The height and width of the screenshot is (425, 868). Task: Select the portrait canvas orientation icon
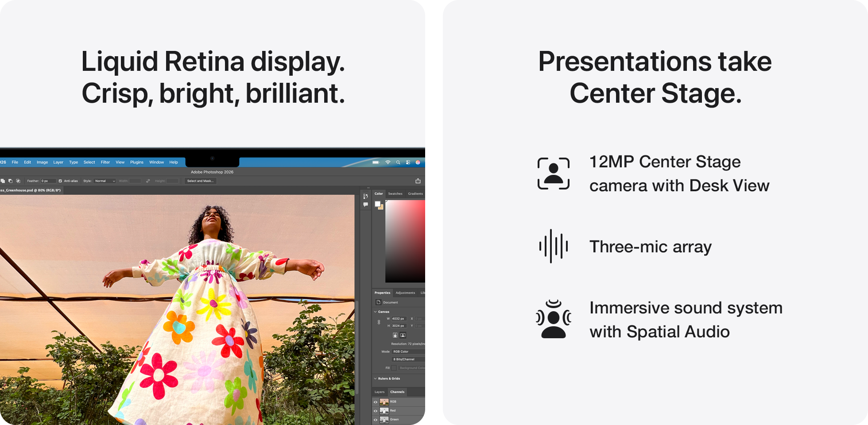point(395,335)
